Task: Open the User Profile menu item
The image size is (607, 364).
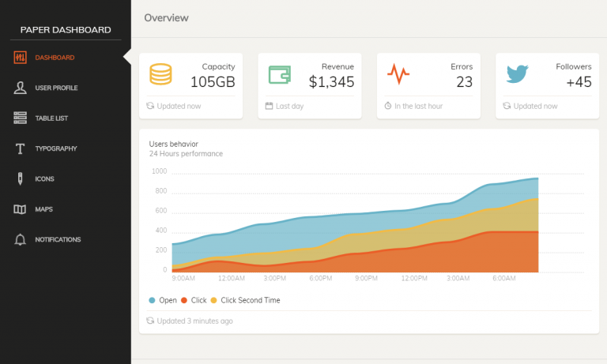Action: [56, 88]
